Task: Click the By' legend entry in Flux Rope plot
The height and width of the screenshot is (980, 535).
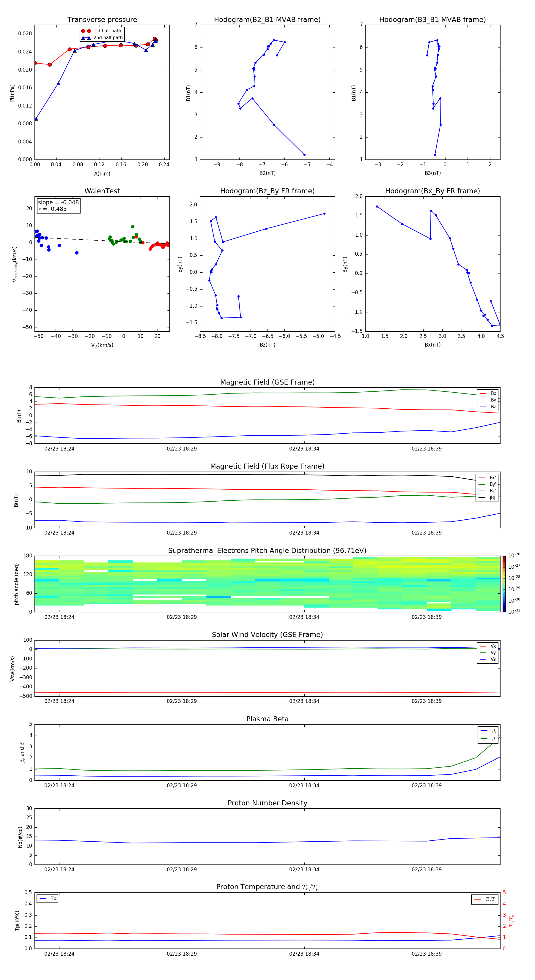Action: click(x=487, y=484)
